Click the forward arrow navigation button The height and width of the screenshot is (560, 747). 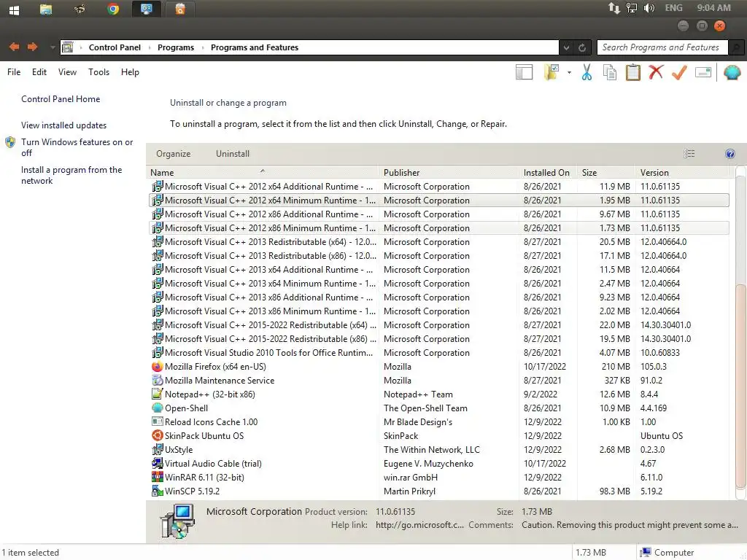point(32,47)
